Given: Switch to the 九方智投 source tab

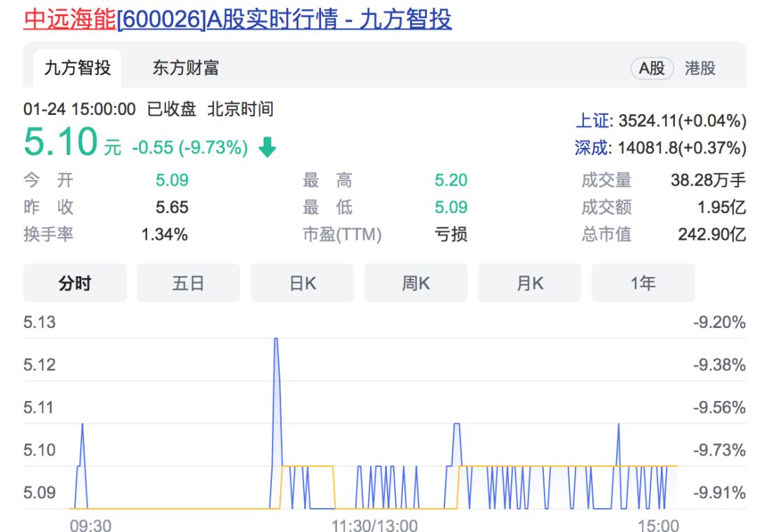Looking at the screenshot, I should 77,68.
